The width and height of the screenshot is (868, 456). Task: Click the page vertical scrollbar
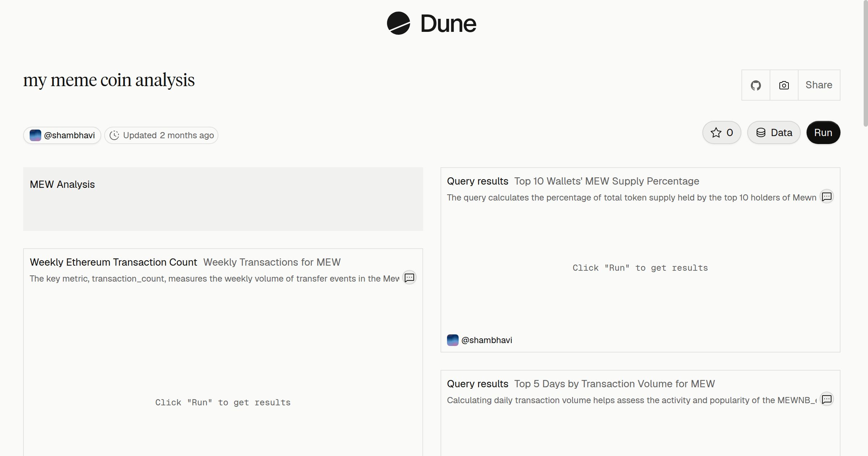(865, 63)
